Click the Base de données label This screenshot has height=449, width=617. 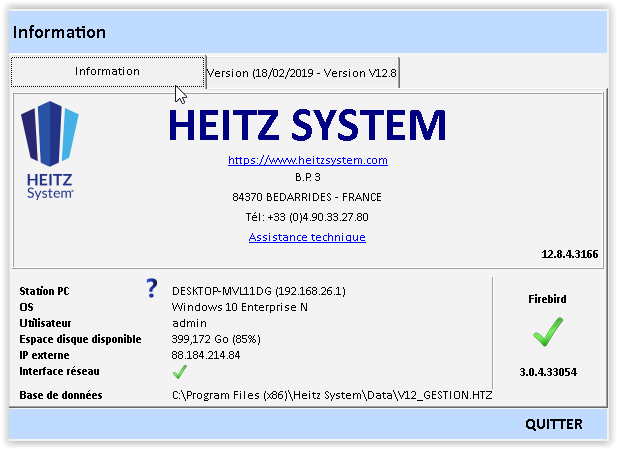pyautogui.click(x=61, y=395)
